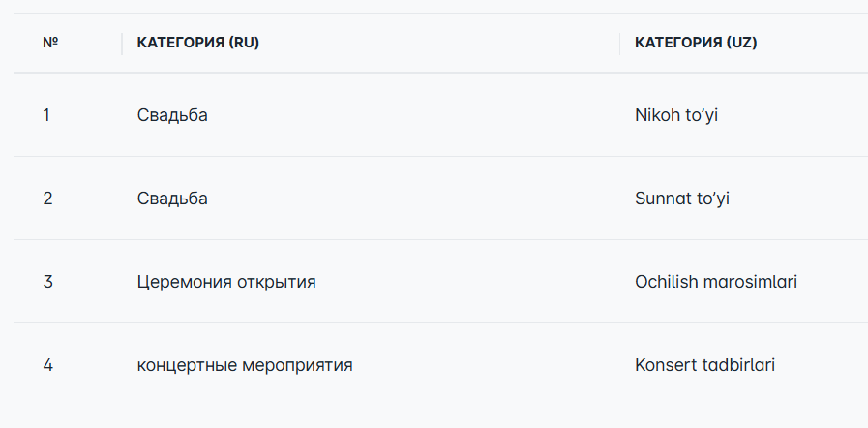The height and width of the screenshot is (428, 868).
Task: Select row number 4 cell
Action: (x=47, y=365)
